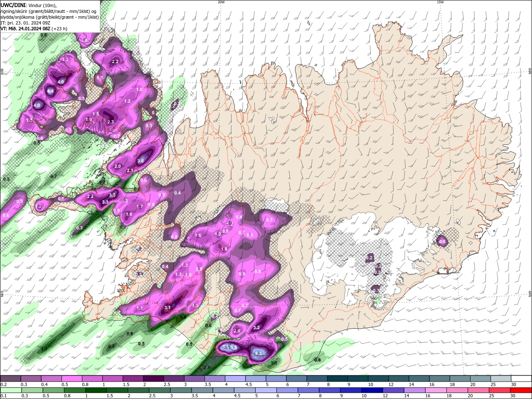Click the UWC/DINI title in the header box
The width and height of the screenshot is (532, 399).
[x=13, y=5]
